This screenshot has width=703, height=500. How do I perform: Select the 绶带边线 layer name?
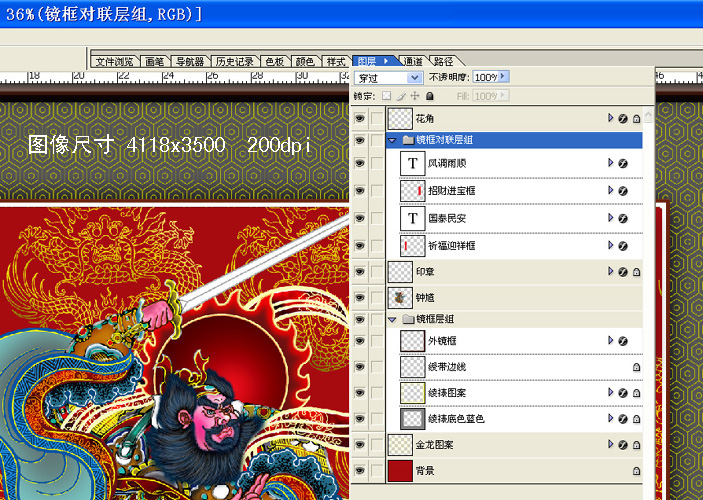pos(447,367)
